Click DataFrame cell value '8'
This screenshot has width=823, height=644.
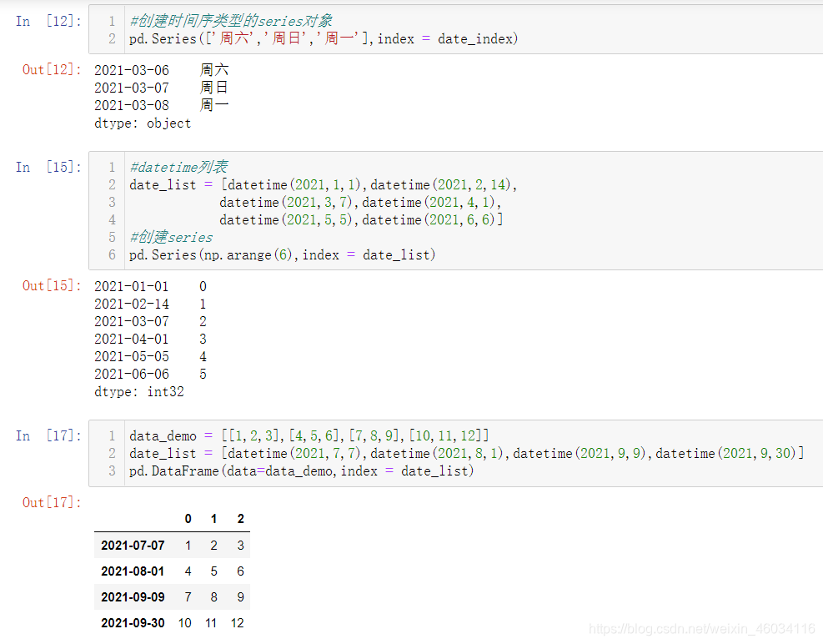coord(213,596)
